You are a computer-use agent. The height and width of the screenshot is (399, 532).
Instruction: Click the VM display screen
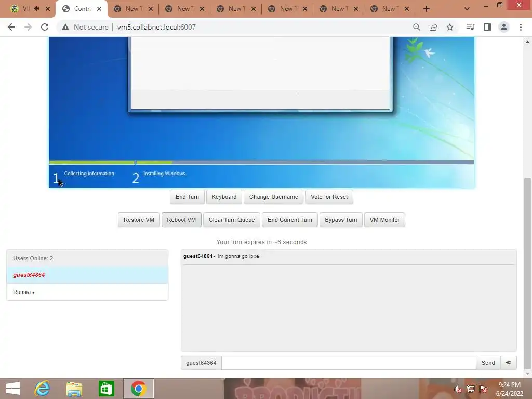[x=261, y=112]
